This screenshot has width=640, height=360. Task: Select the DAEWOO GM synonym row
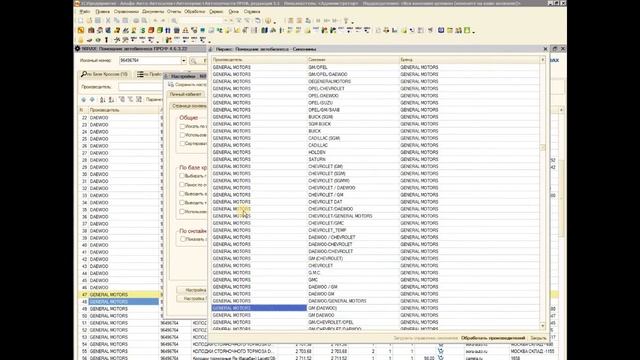pos(375,294)
